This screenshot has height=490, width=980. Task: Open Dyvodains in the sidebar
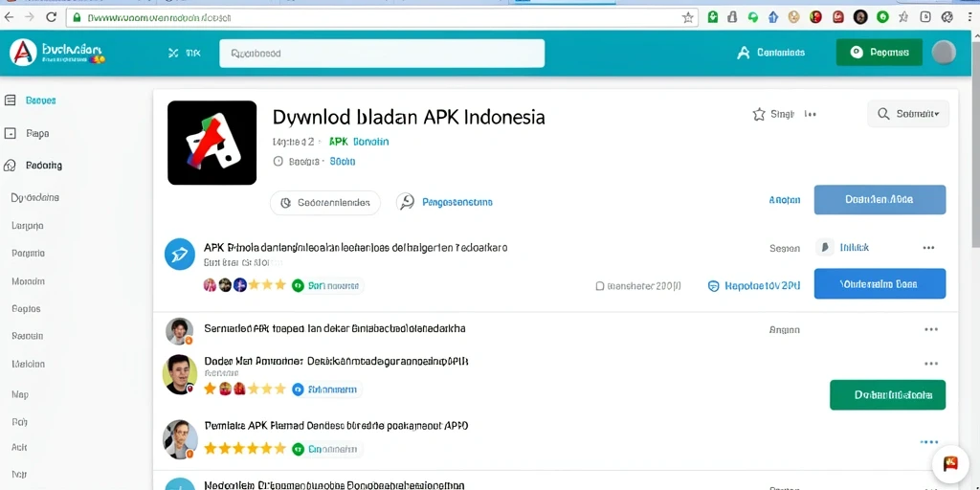tap(35, 197)
